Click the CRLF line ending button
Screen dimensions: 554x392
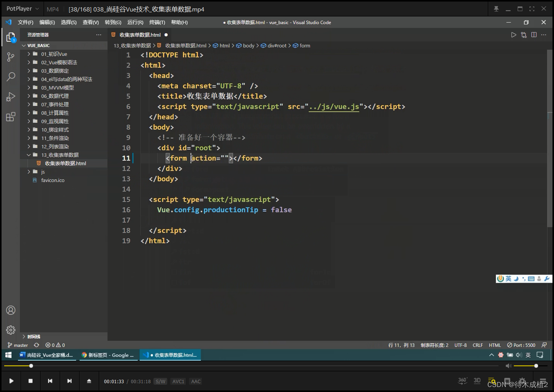coord(478,345)
